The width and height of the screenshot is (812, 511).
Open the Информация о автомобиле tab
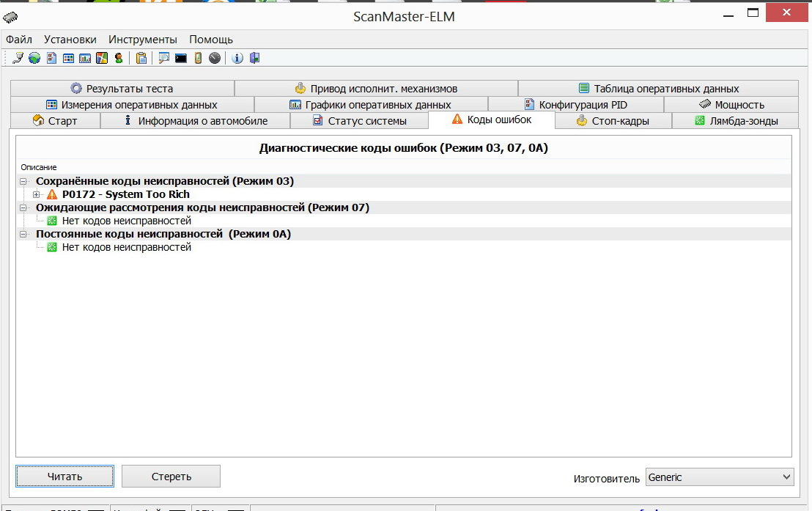tap(195, 120)
